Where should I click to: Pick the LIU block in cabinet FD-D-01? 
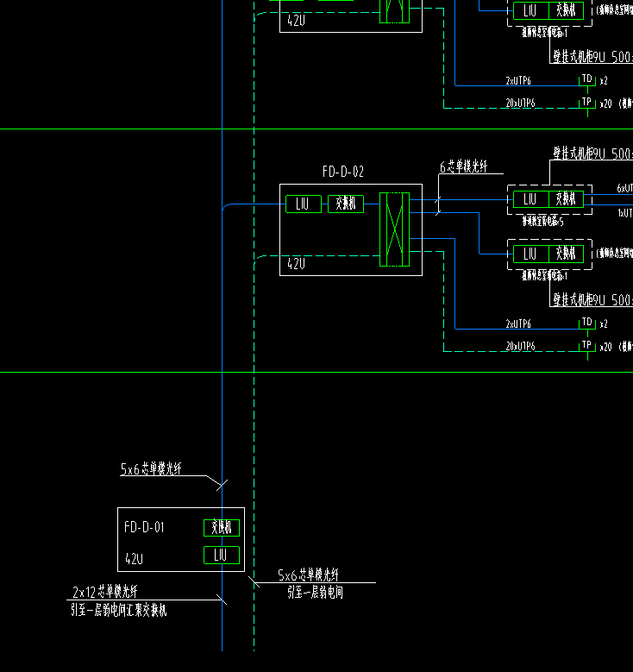pyautogui.click(x=222, y=555)
